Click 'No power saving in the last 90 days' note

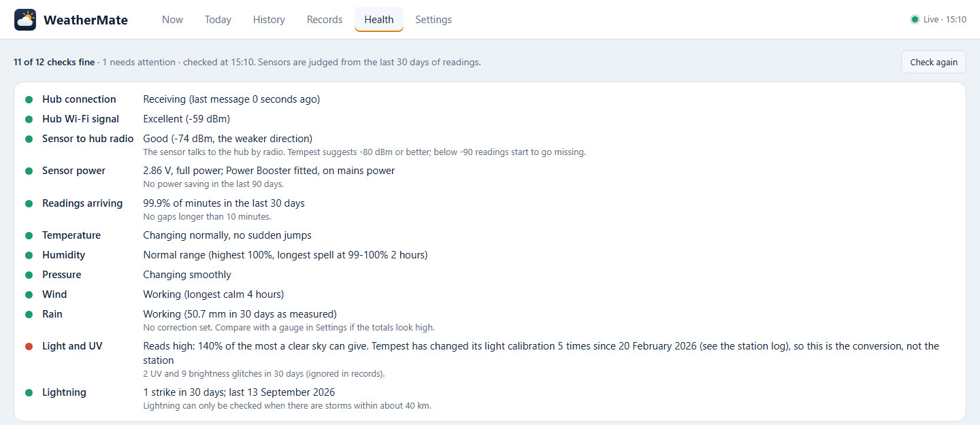pyautogui.click(x=213, y=184)
